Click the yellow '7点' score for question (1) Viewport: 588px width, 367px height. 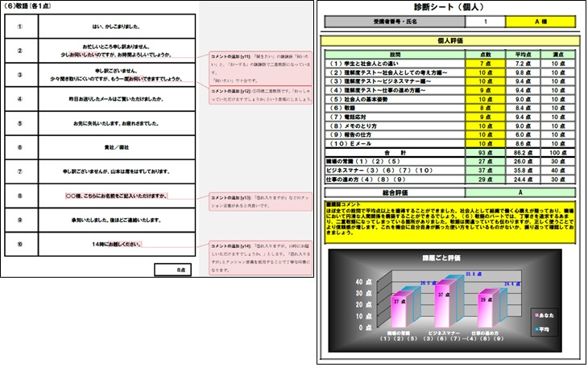click(x=485, y=64)
